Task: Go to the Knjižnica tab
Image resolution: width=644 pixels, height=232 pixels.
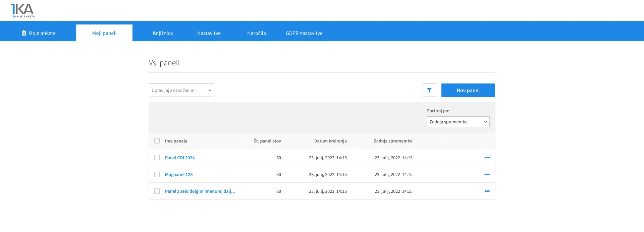Action: coord(163,33)
